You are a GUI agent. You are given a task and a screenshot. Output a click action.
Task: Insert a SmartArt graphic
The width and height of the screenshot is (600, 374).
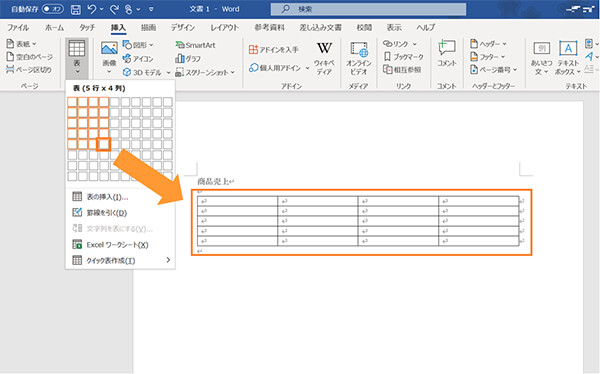pyautogui.click(x=195, y=45)
